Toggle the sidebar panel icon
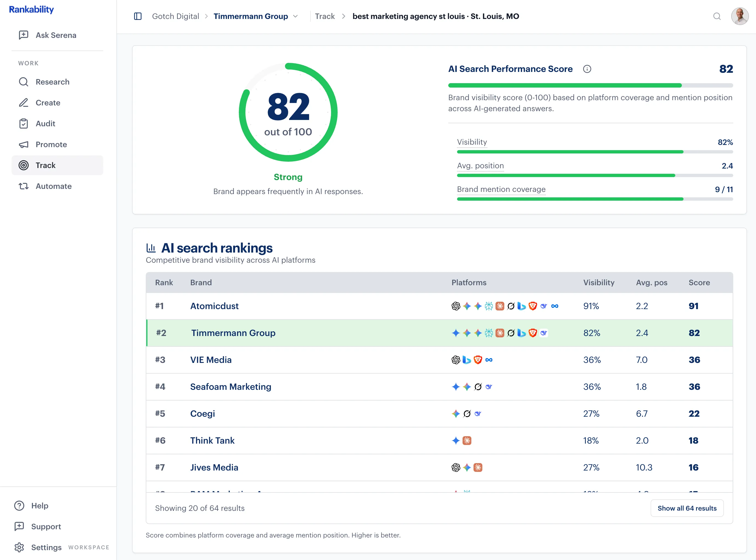The image size is (756, 560). click(x=138, y=16)
